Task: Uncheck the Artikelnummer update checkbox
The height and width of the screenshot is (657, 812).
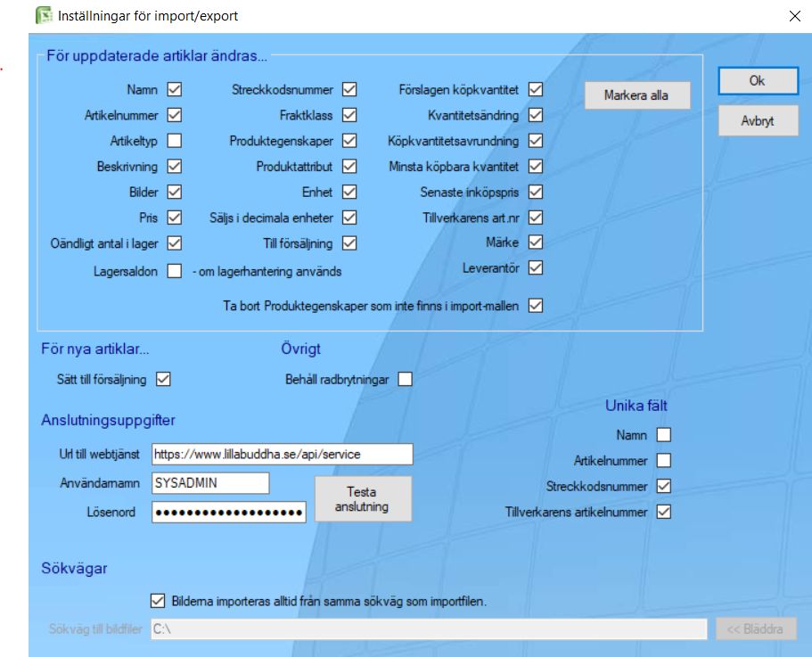Action: click(175, 115)
